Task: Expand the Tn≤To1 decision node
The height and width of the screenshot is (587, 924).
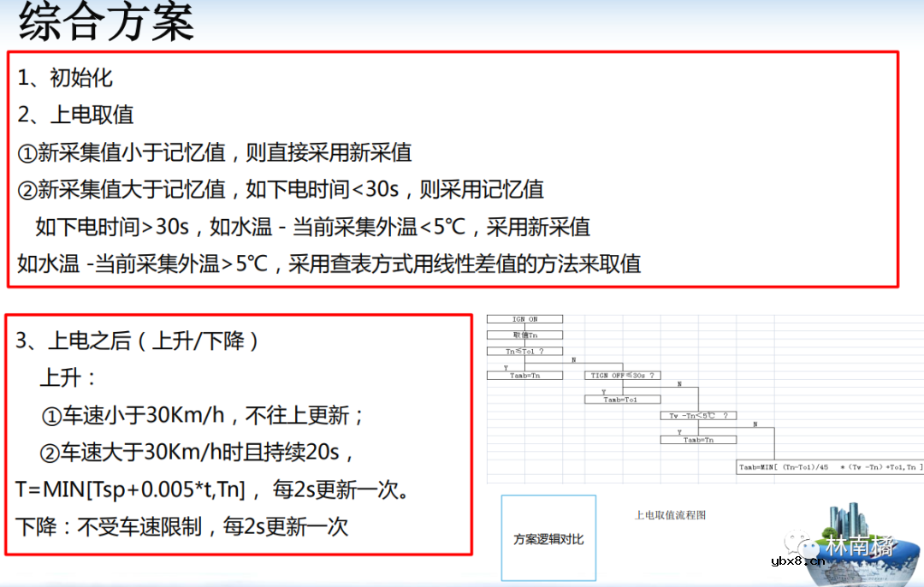Action: [524, 351]
